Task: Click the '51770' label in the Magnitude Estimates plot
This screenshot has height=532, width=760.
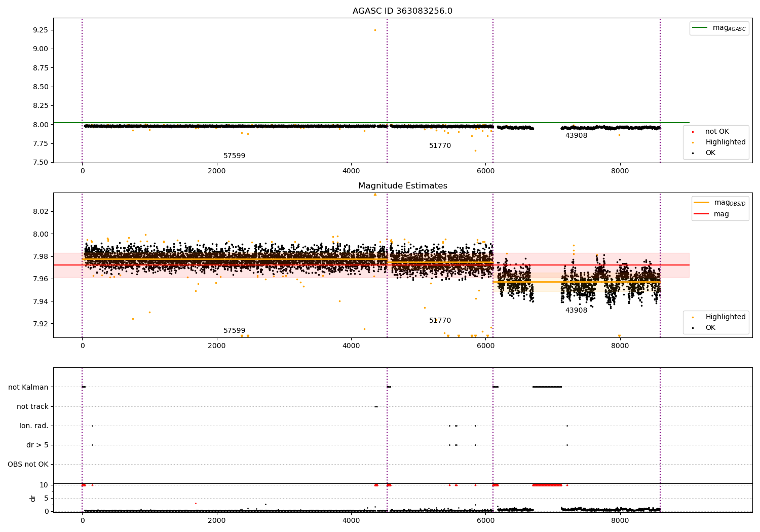Action: 440,321
